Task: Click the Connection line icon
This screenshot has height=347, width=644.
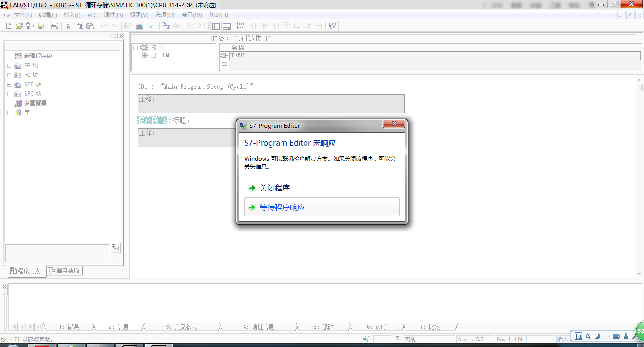Action: tap(319, 26)
